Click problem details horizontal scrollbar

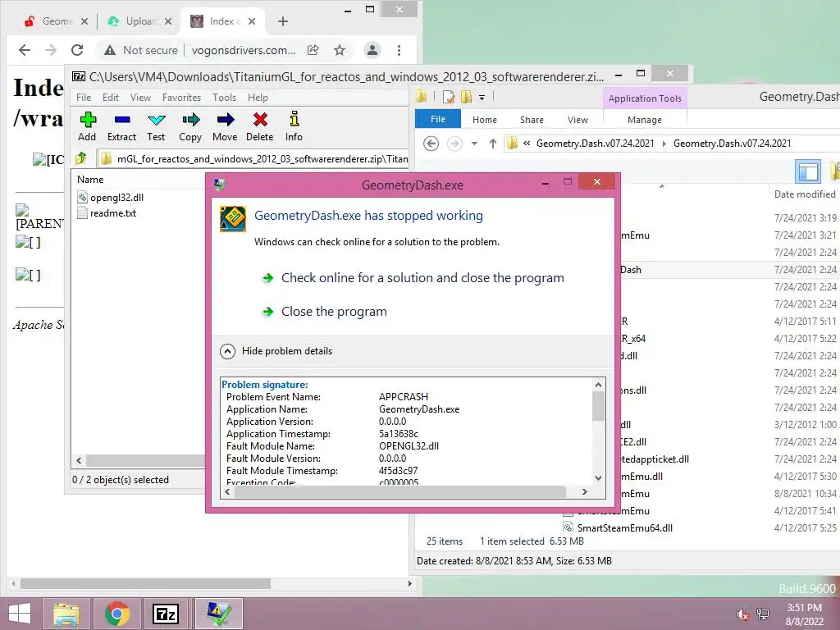click(400, 492)
